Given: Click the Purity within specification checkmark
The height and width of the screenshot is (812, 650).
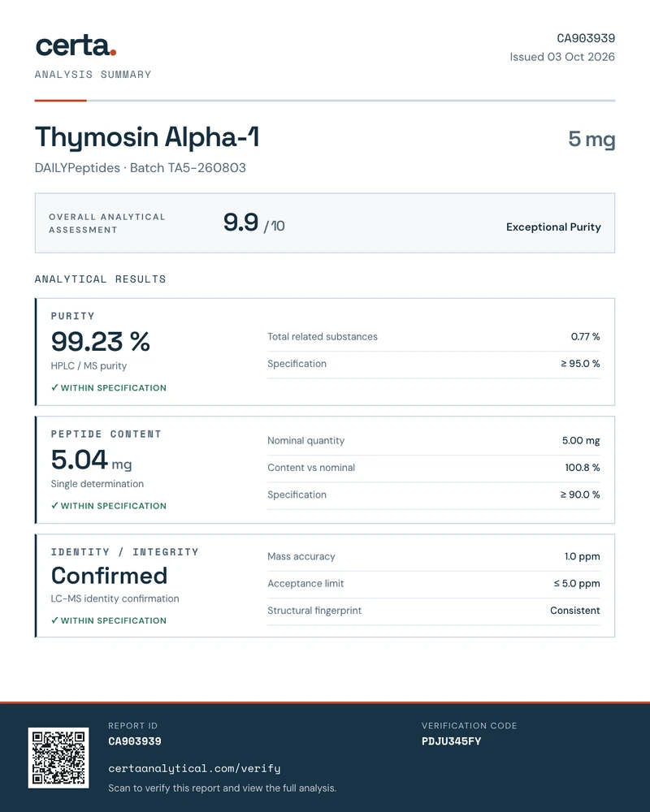Looking at the screenshot, I should tap(54, 387).
